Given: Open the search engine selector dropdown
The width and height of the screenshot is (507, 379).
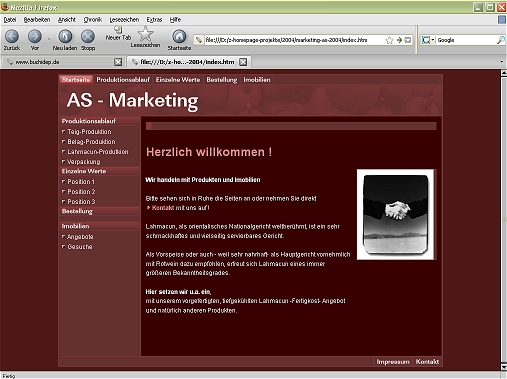Looking at the screenshot, I should pyautogui.click(x=428, y=40).
